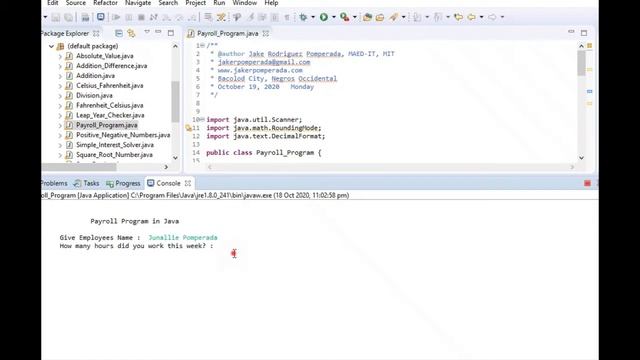
Task: Select Simple_Interest_Solver.java in Package Explorer
Action: click(115, 145)
